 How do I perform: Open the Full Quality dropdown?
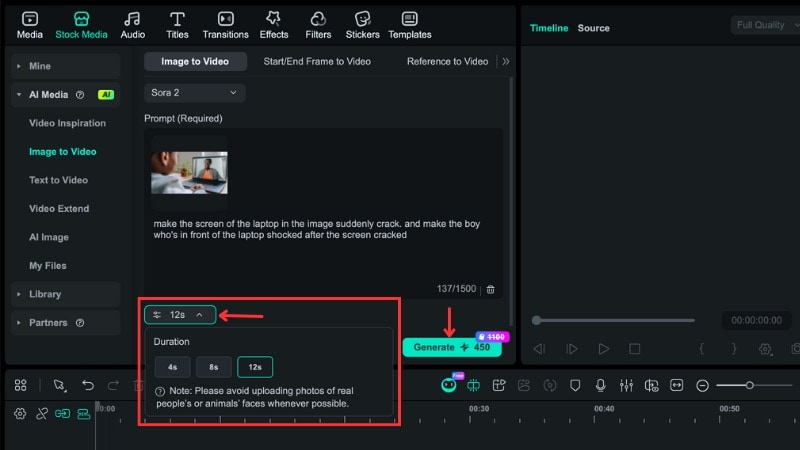pos(765,25)
